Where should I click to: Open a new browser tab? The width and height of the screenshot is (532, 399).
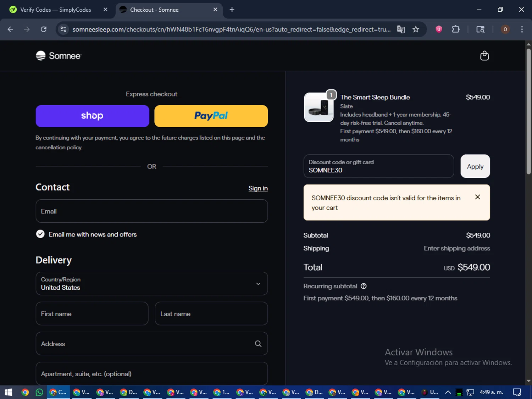[x=232, y=10]
